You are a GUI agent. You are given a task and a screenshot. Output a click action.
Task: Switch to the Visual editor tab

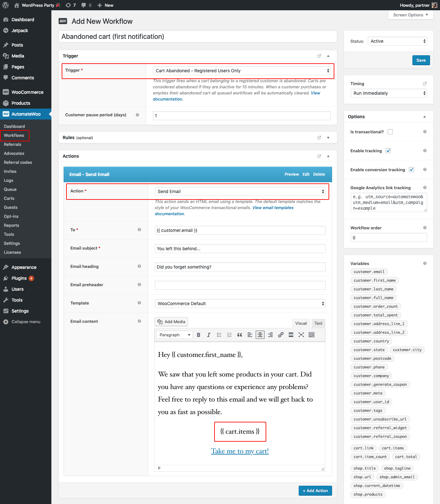pos(301,323)
